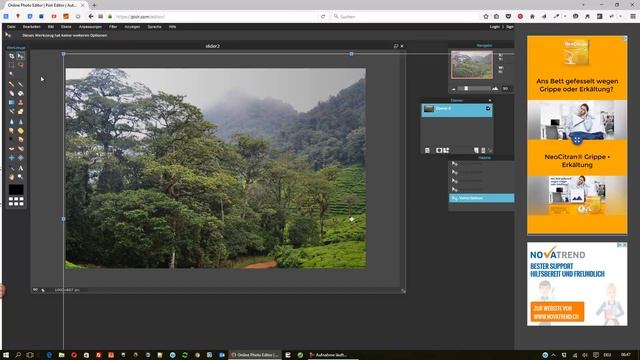Select the Drawing shapes tool

(20, 111)
